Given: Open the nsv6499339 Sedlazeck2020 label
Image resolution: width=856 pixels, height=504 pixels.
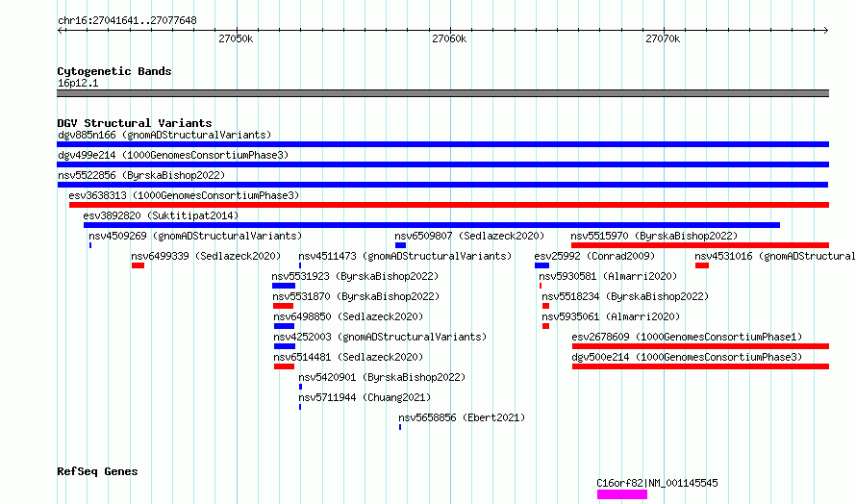Looking at the screenshot, I should [206, 256].
